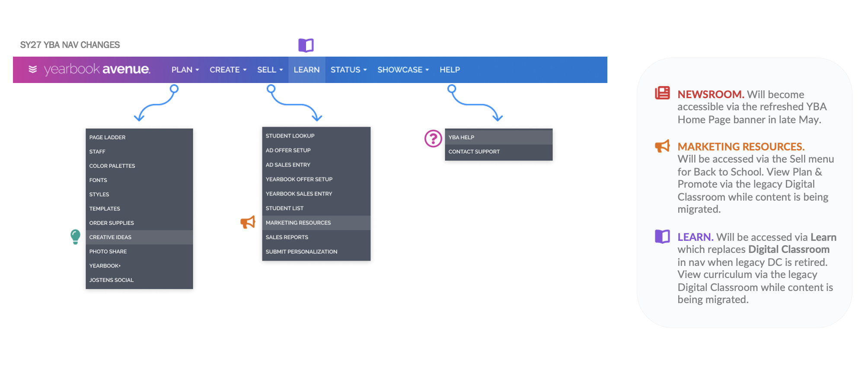Choose Jostens Social from the menu

coord(139,280)
